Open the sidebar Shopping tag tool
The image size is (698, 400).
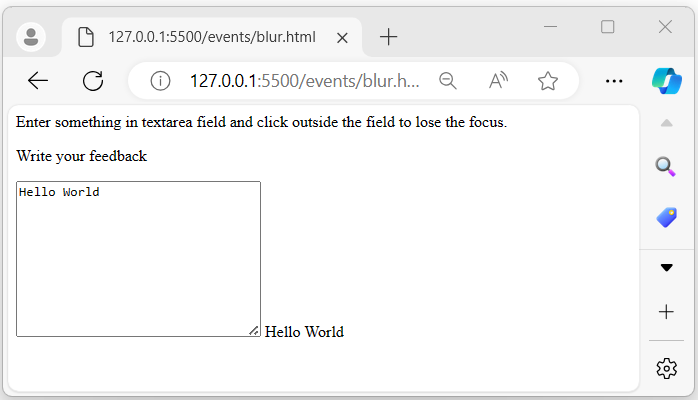666,217
